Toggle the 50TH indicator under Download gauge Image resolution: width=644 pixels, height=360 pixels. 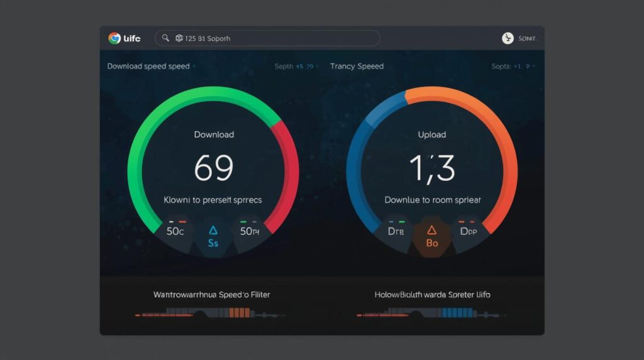pos(250,231)
